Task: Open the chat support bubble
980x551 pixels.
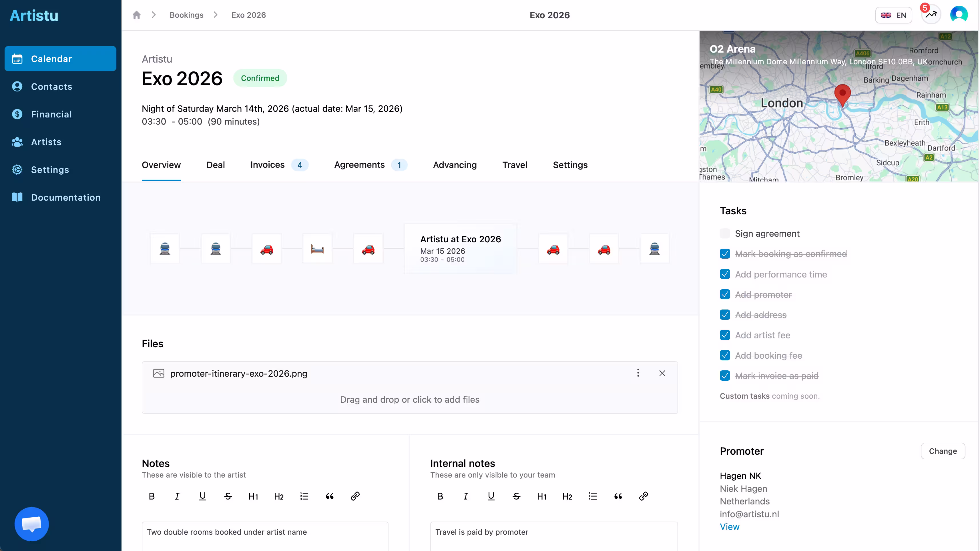Action: click(31, 524)
